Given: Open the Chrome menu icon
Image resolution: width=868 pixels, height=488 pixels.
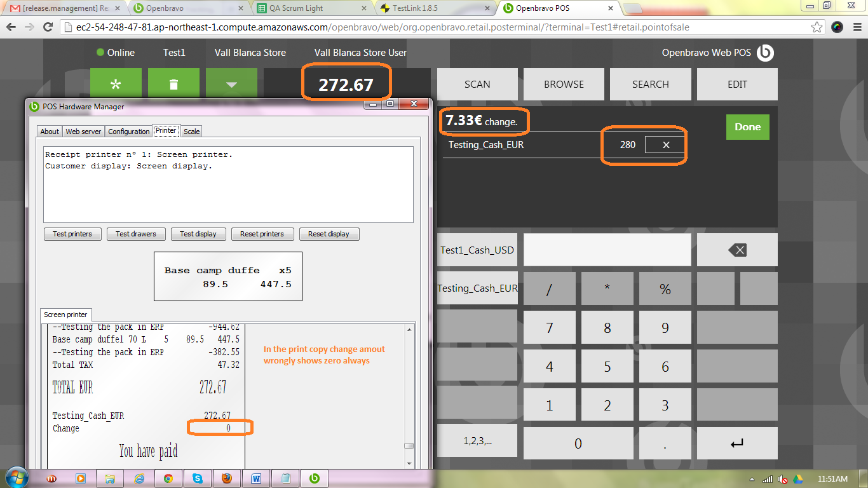Looking at the screenshot, I should [x=856, y=27].
